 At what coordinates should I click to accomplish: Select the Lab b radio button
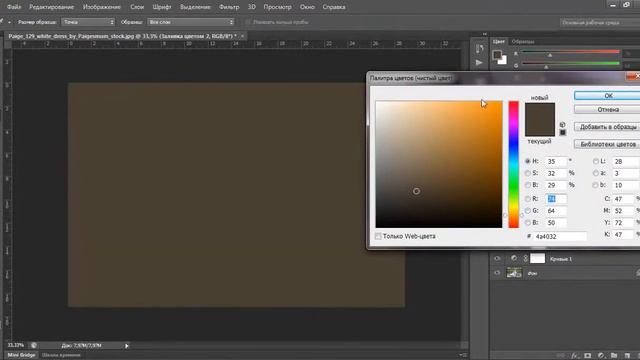tap(596, 185)
